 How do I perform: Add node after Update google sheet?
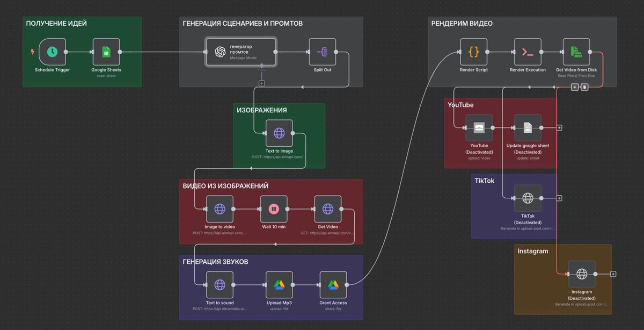(x=559, y=128)
